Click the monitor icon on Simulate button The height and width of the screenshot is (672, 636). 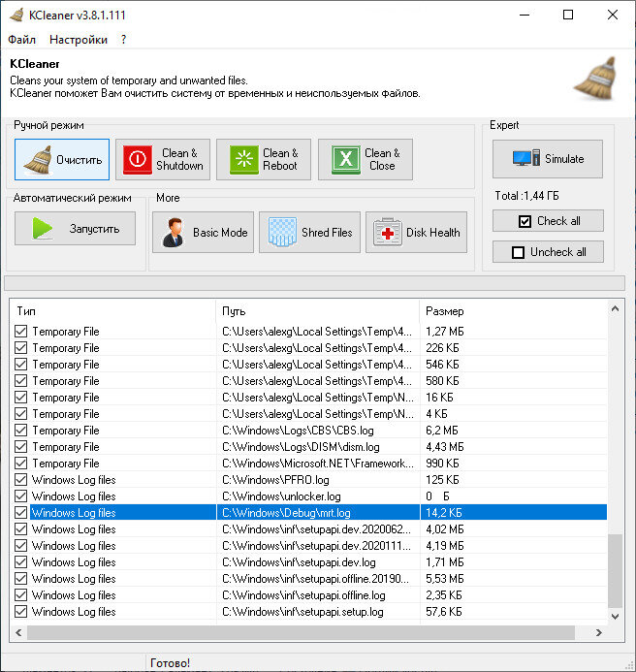click(x=526, y=158)
